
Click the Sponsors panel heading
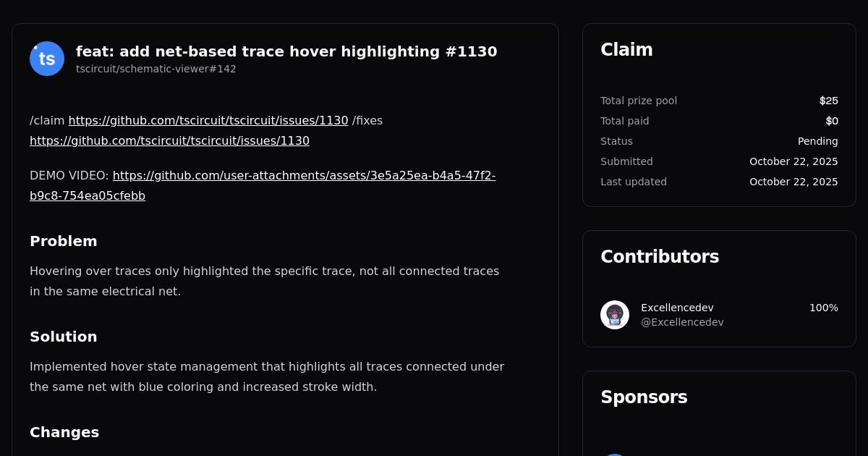coord(644,397)
